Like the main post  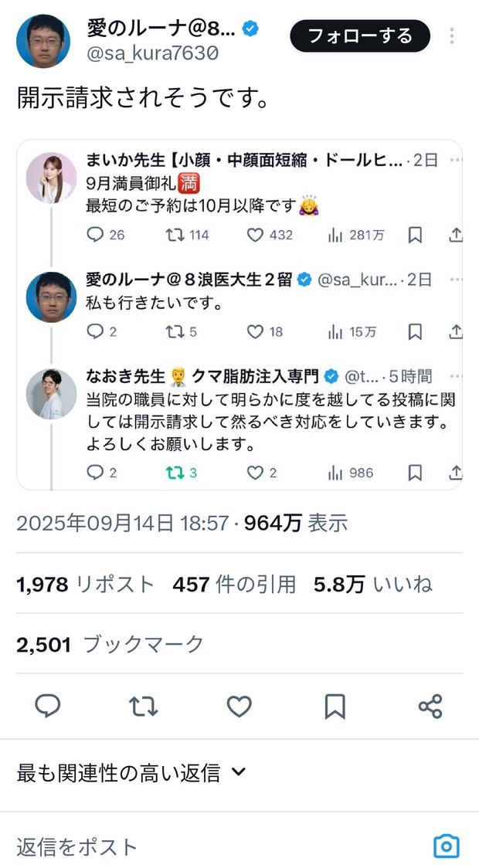tap(239, 706)
